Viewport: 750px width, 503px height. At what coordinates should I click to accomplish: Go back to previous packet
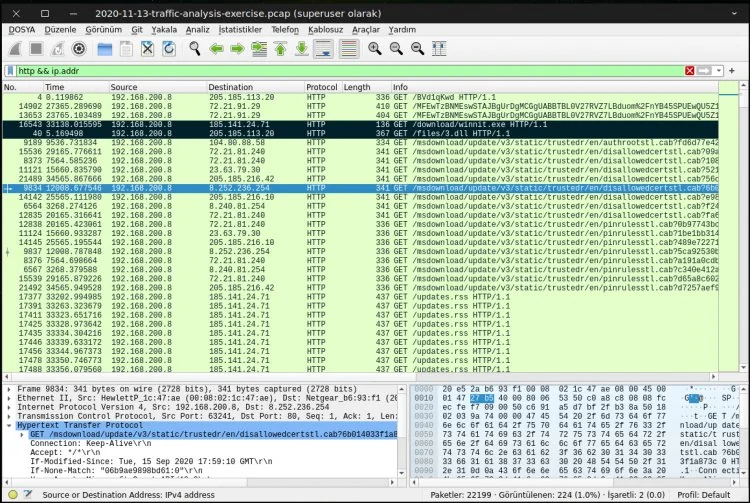point(216,49)
